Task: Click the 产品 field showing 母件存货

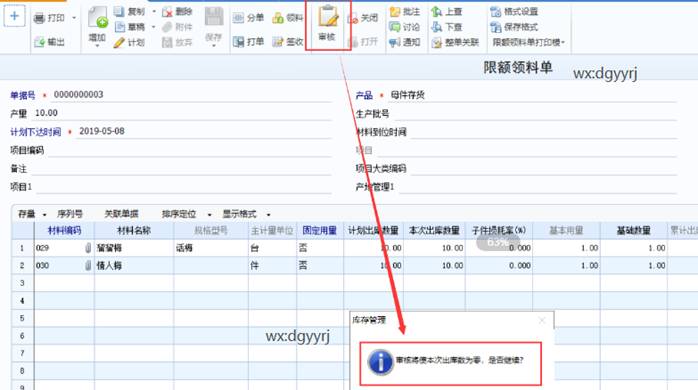Action: pos(532,95)
